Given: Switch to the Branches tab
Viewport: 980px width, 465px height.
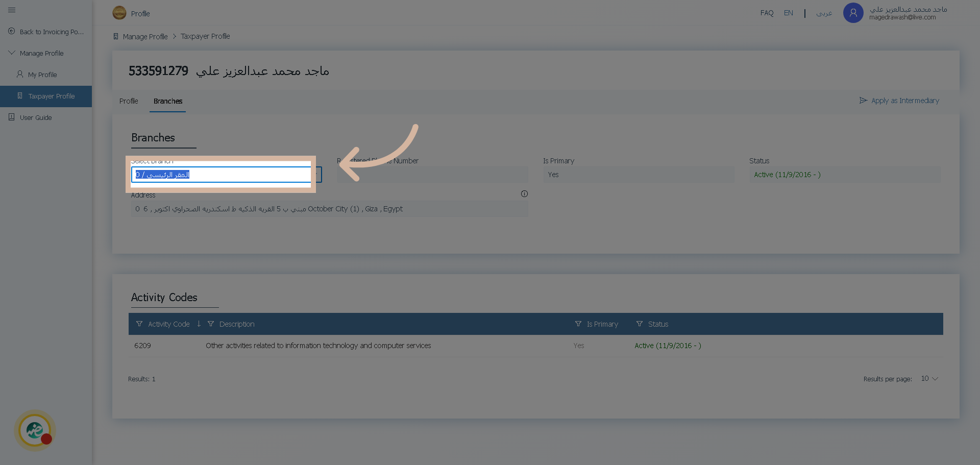Looking at the screenshot, I should (x=168, y=101).
